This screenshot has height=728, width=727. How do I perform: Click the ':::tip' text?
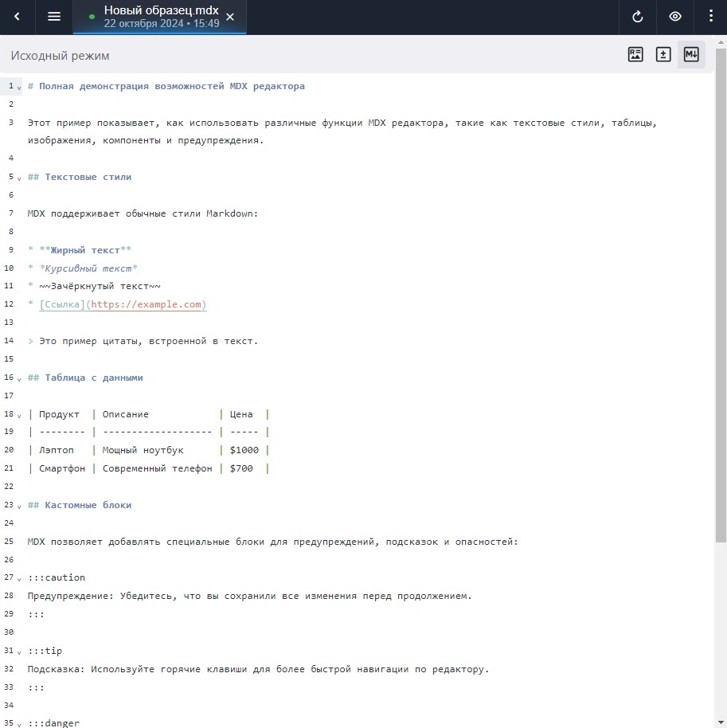[x=45, y=651]
